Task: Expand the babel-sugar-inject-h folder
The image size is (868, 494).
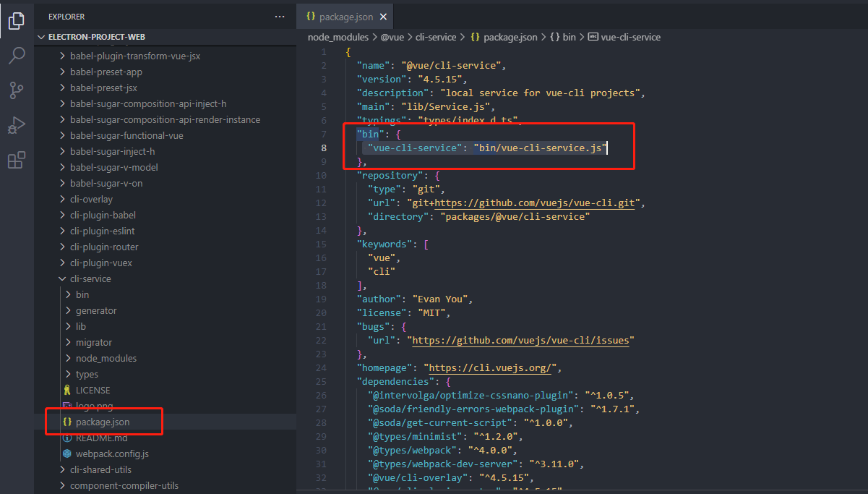Action: (112, 151)
